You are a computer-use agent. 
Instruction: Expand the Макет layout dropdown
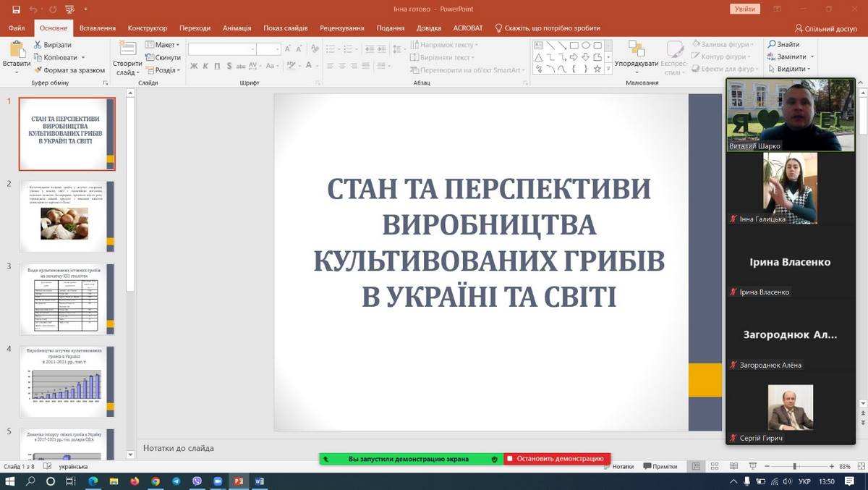[x=165, y=45]
